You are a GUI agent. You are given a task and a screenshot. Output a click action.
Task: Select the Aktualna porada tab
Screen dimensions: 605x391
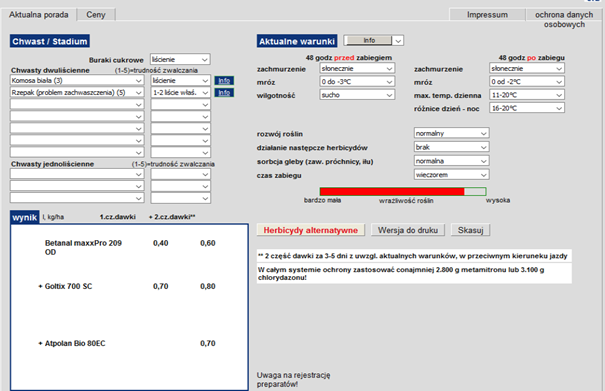click(39, 15)
